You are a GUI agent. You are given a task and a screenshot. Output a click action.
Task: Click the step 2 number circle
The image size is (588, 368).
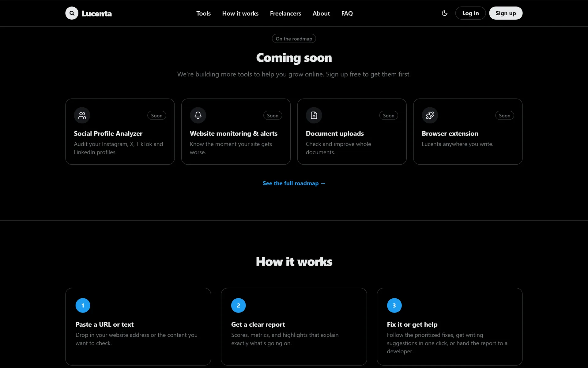click(x=239, y=305)
